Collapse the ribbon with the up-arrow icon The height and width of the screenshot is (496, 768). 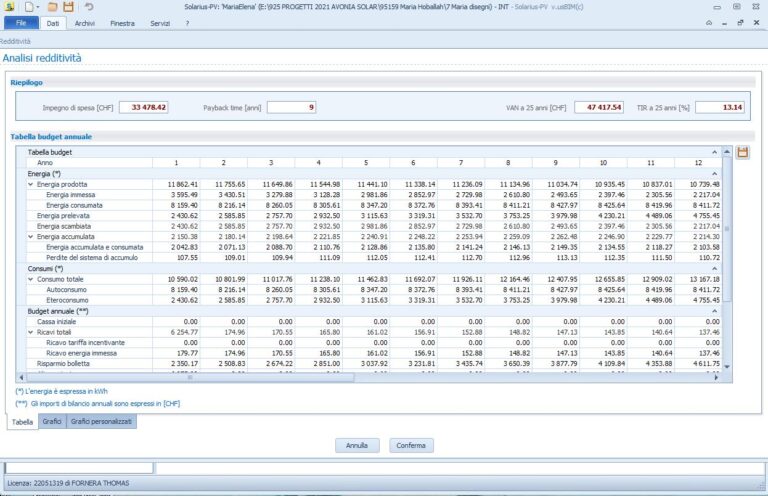tap(709, 23)
